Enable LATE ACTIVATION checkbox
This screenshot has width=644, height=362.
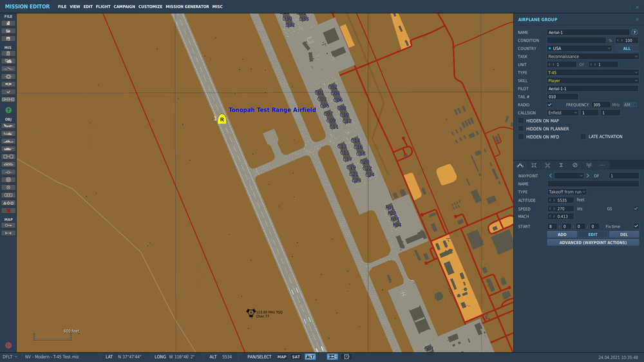583,137
